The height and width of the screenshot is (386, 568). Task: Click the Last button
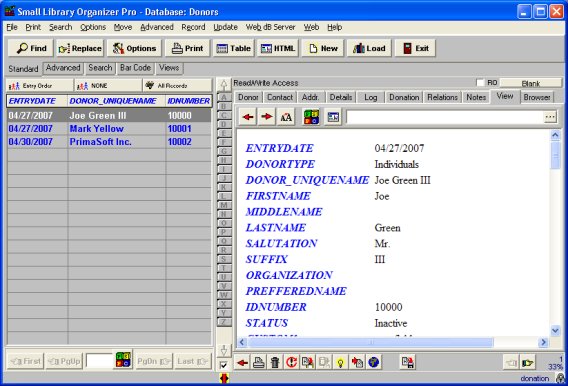192,361
